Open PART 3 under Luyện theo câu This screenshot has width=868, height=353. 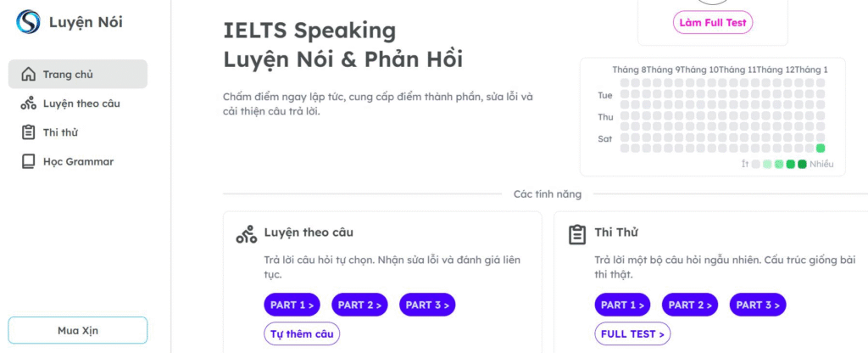pos(426,305)
